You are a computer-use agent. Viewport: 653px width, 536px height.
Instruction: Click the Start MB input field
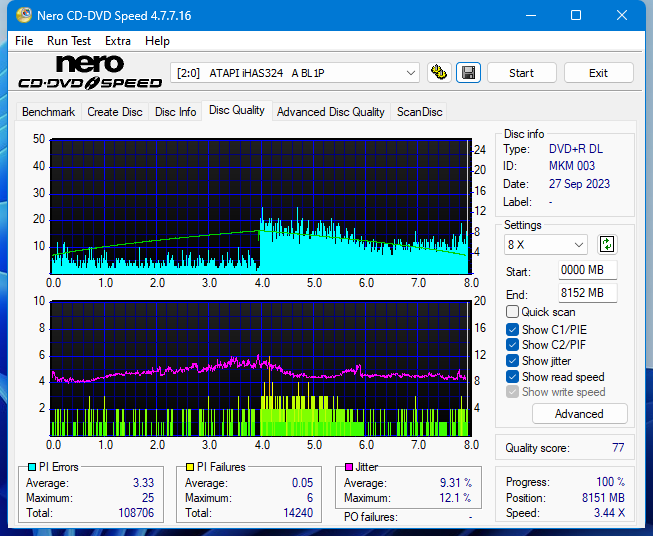coord(587,270)
